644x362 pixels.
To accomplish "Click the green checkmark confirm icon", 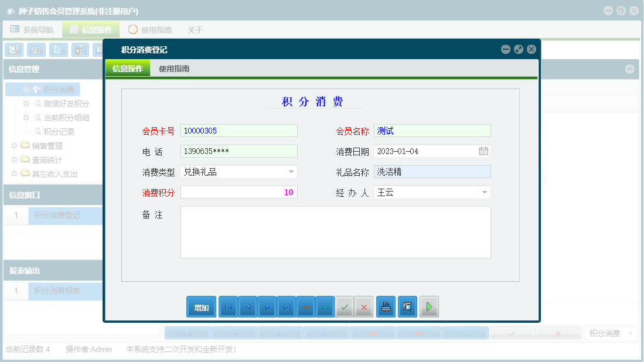I will click(x=345, y=306).
